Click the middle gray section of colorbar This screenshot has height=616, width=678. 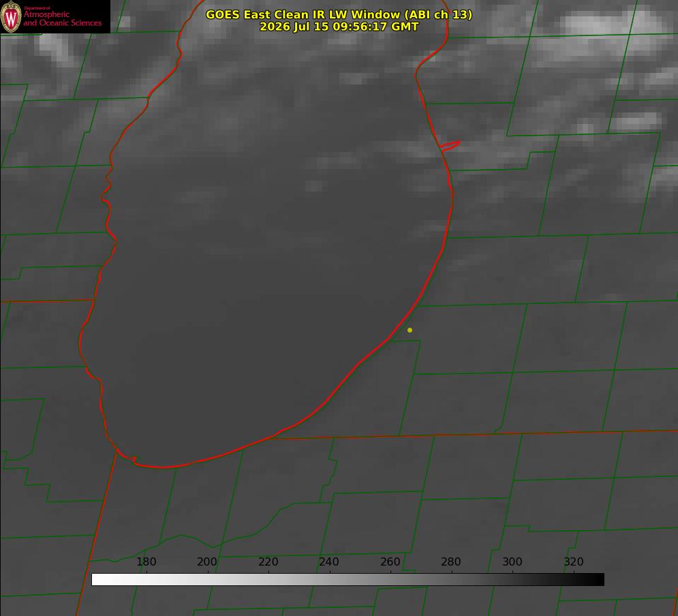click(348, 579)
